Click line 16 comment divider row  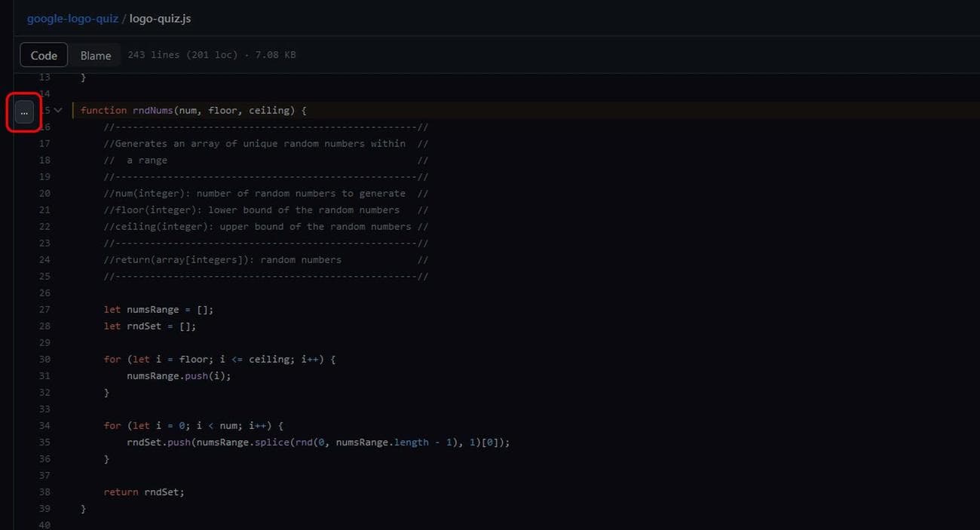(264, 127)
